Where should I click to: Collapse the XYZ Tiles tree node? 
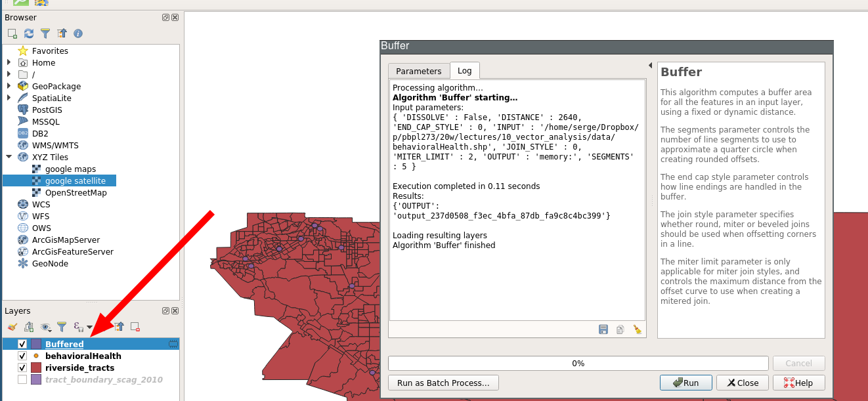pyautogui.click(x=9, y=157)
